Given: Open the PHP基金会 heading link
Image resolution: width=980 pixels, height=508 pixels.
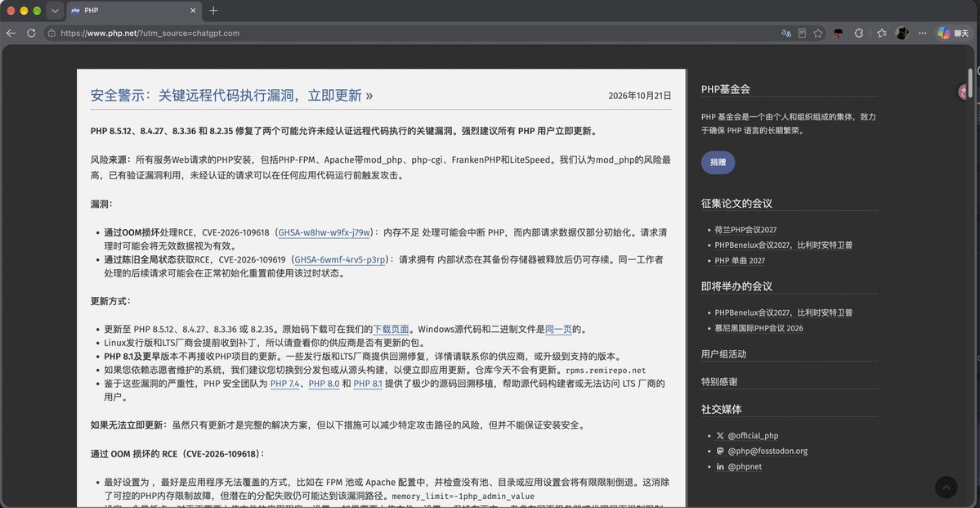Looking at the screenshot, I should (726, 89).
